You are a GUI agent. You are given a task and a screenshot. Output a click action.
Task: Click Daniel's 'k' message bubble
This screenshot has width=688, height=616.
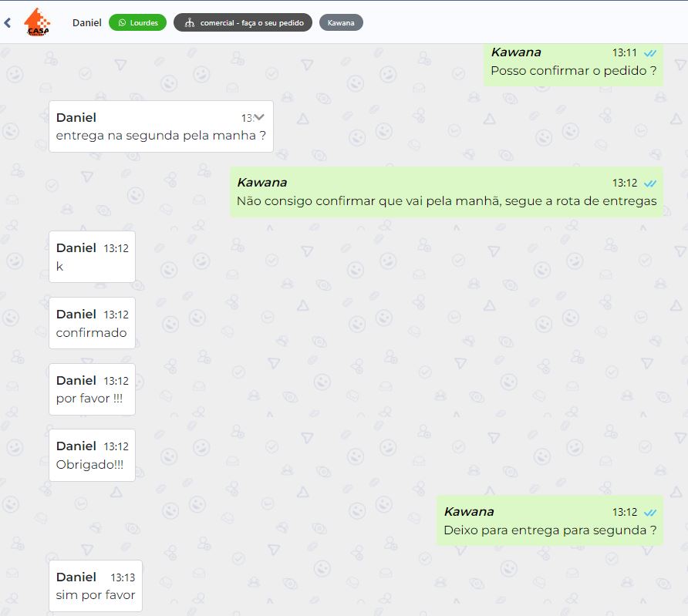point(92,257)
